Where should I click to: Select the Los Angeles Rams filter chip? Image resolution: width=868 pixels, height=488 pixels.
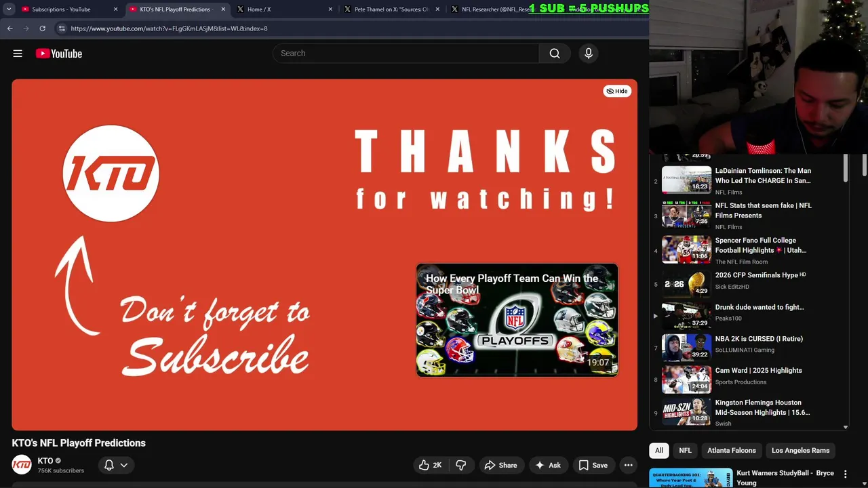[800, 450]
